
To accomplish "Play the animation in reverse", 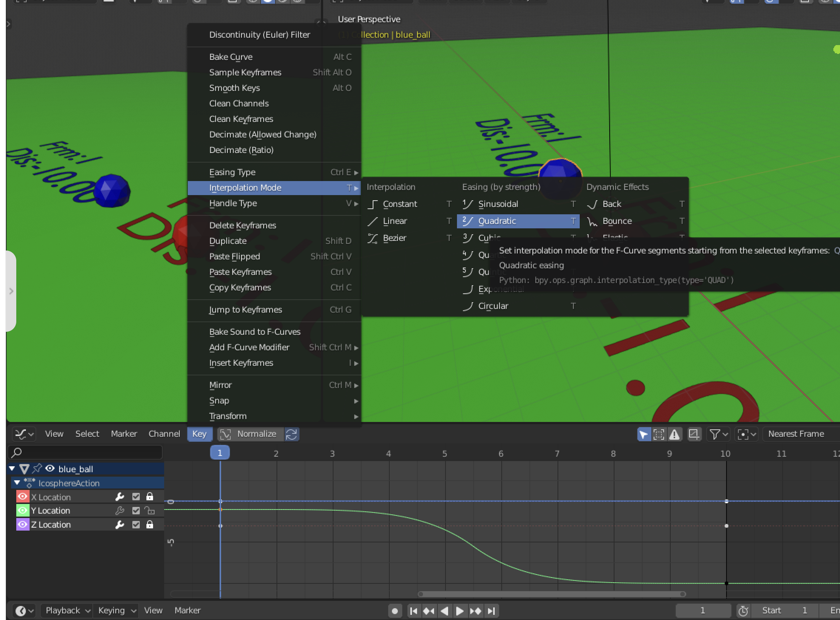I will [445, 611].
